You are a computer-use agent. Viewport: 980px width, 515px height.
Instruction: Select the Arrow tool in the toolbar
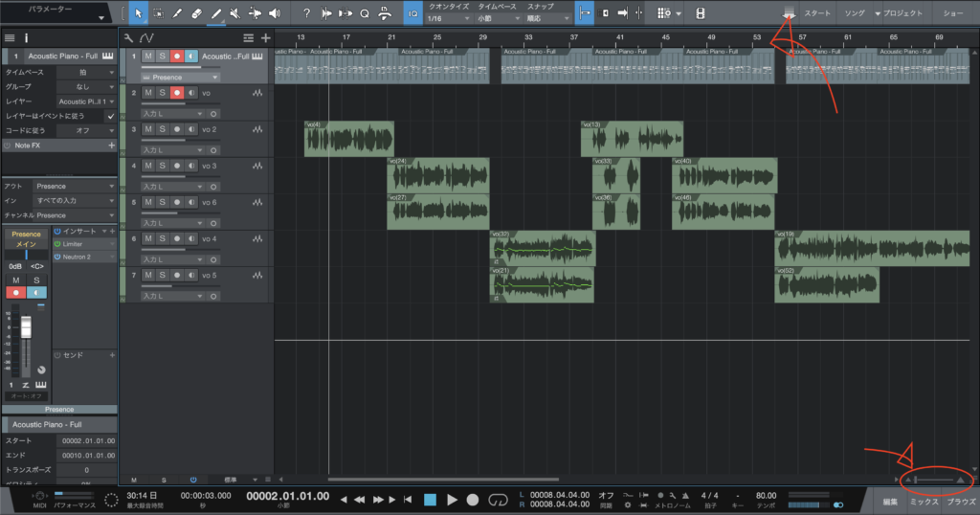coord(138,13)
